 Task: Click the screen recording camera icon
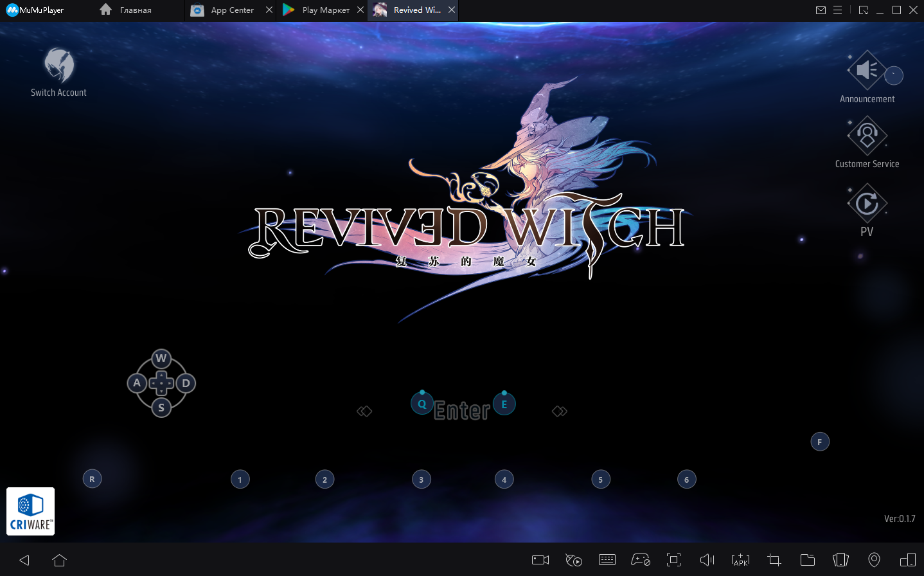point(540,560)
